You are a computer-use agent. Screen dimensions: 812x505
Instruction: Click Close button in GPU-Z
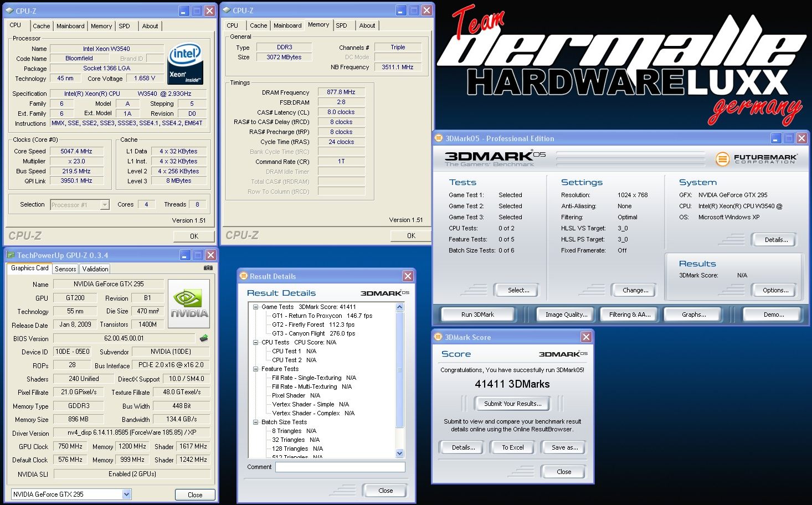(195, 494)
